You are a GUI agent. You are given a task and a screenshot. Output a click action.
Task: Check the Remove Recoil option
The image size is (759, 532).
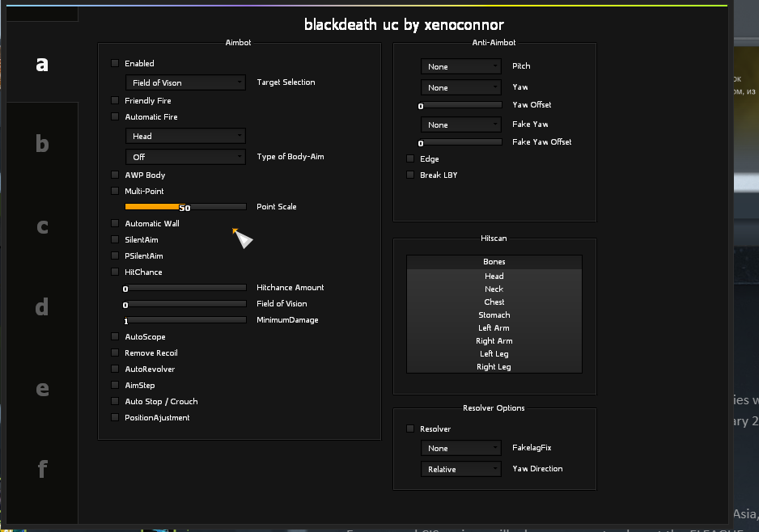[x=115, y=353]
